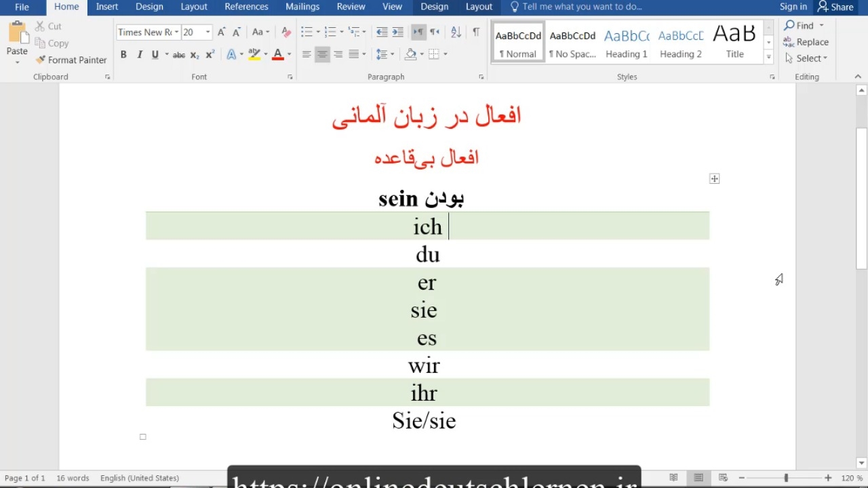Apply a bulleted list to the text
This screenshot has width=868, height=488.
[x=307, y=32]
